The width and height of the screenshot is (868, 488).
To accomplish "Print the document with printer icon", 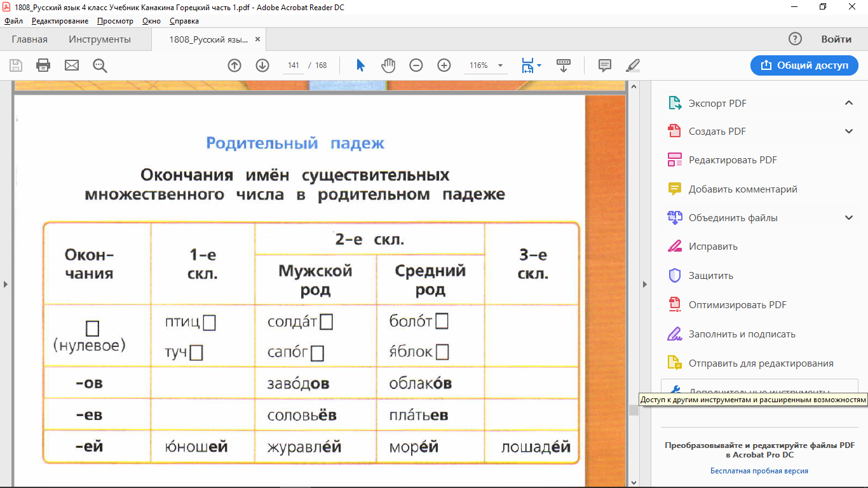I will tap(43, 65).
